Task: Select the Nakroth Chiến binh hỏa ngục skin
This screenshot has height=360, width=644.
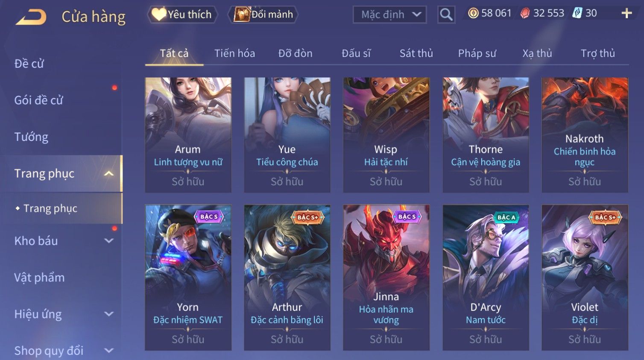Action: (585, 135)
